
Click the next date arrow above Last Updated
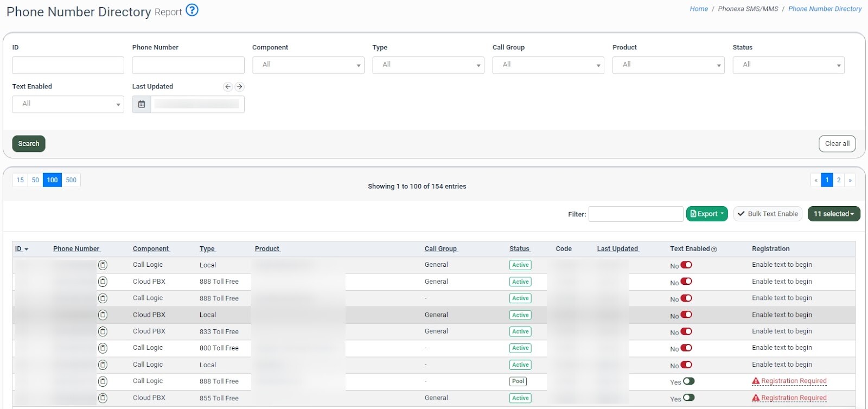pos(239,87)
